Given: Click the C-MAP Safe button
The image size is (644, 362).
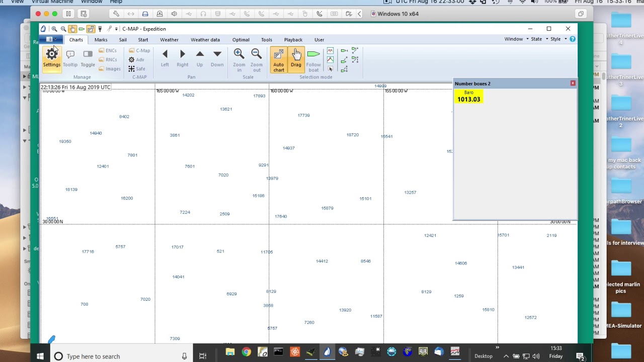Looking at the screenshot, I should [136, 69].
